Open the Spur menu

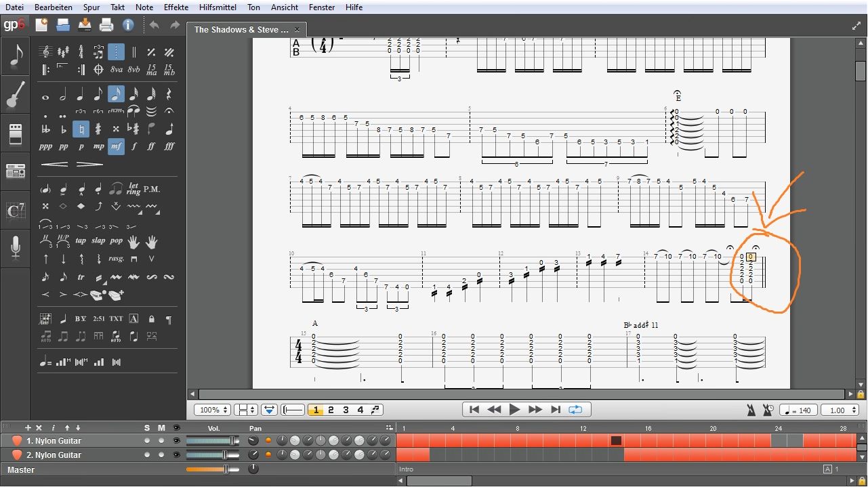point(91,7)
